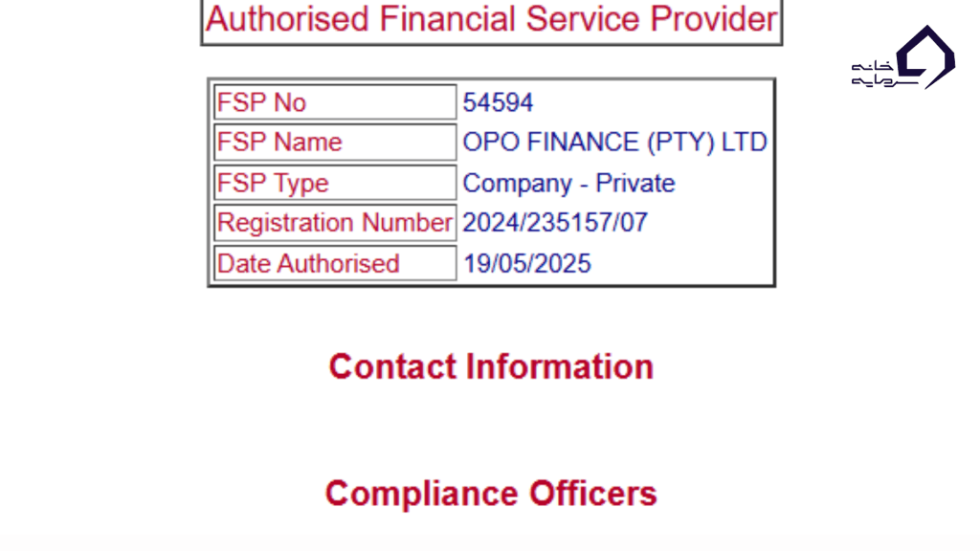
Task: Click the Persian logo text beside the emblem
Action: click(x=873, y=73)
